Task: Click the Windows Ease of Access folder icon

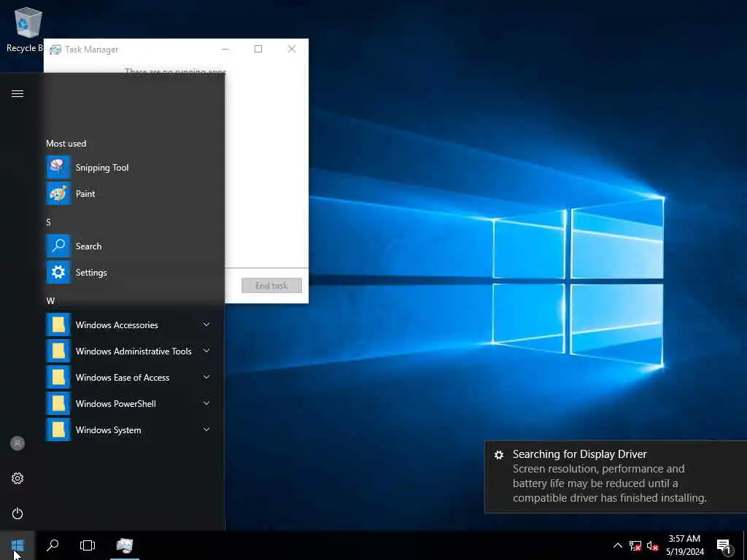Action: [x=58, y=377]
